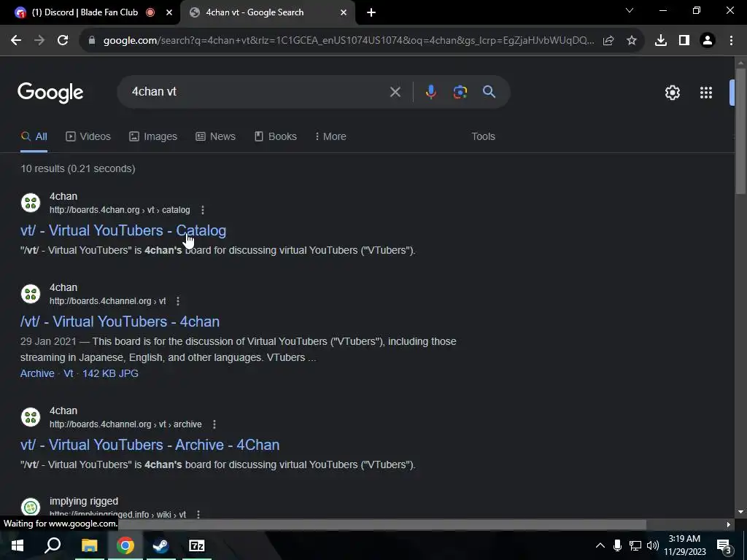747x560 pixels.
Task: Open vt/ Virtual YouTubers Archive link
Action: pyautogui.click(x=150, y=445)
